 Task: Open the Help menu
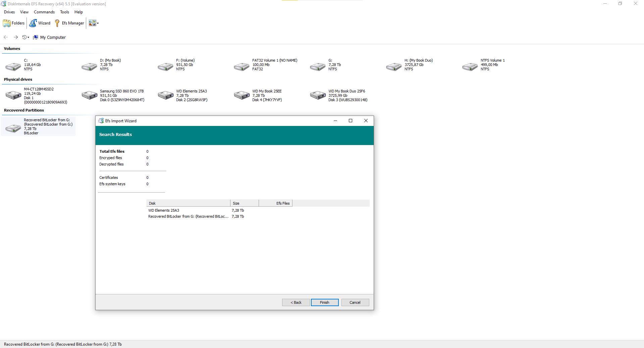78,12
